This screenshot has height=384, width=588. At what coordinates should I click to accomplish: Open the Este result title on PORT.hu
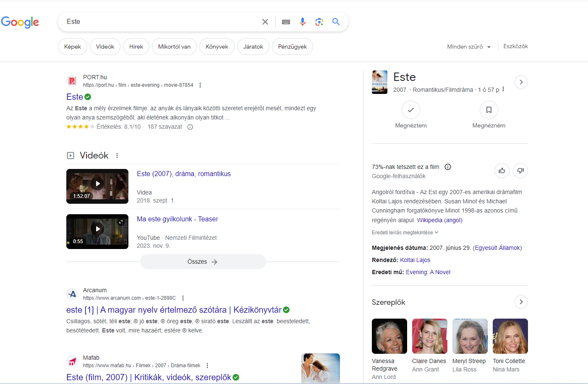click(75, 97)
